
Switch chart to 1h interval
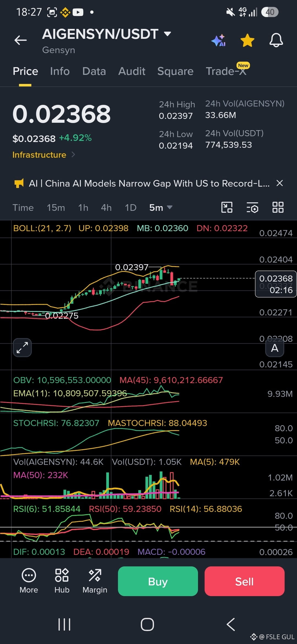point(83,208)
